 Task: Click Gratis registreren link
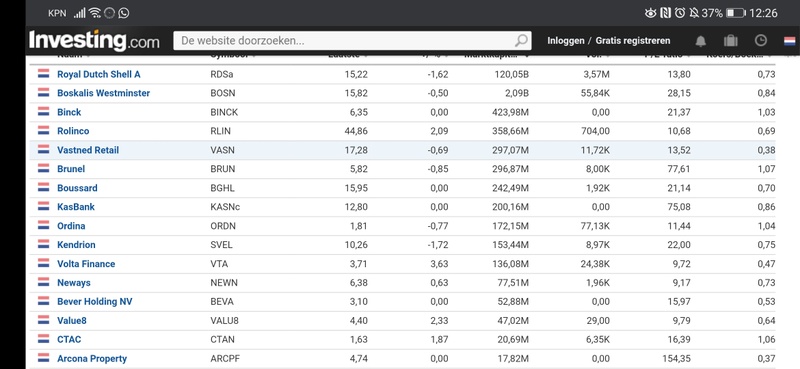click(633, 41)
